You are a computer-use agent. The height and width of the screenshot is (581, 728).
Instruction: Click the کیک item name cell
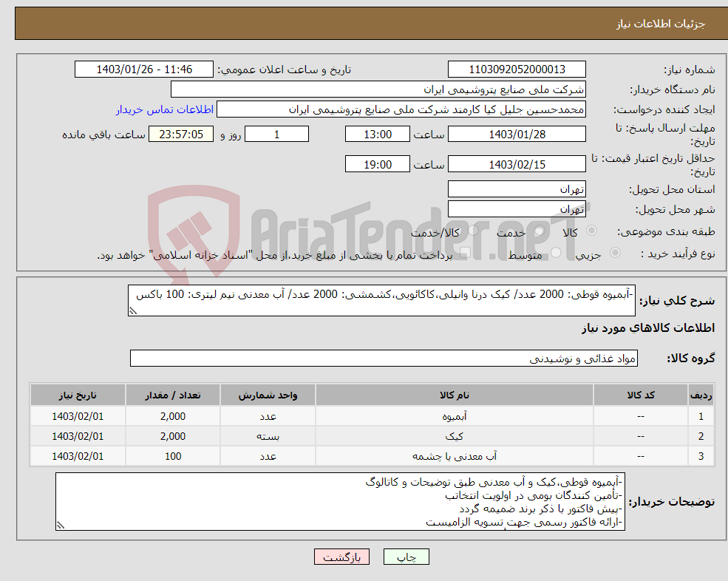coord(454,436)
